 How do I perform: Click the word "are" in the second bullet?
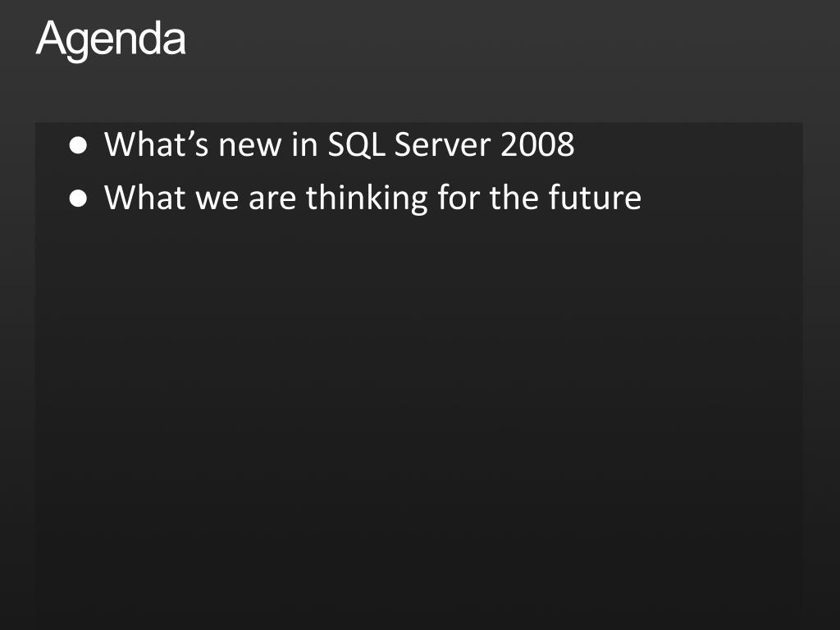pyautogui.click(x=272, y=199)
